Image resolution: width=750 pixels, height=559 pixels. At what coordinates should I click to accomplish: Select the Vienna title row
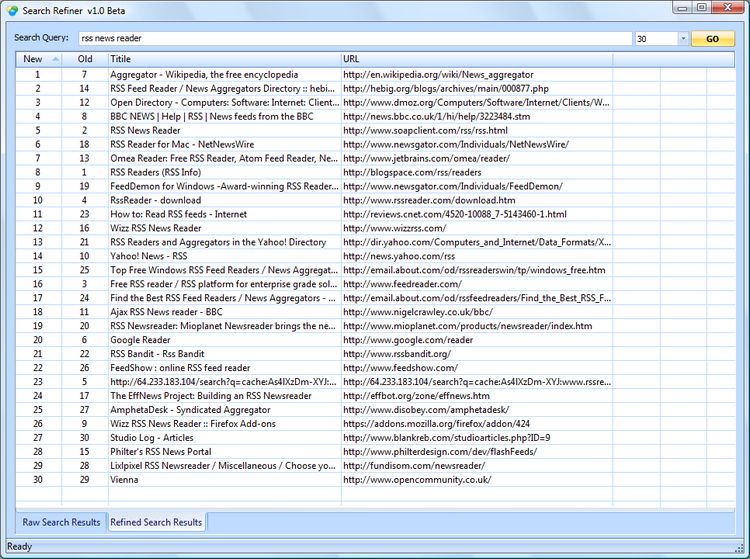click(124, 479)
